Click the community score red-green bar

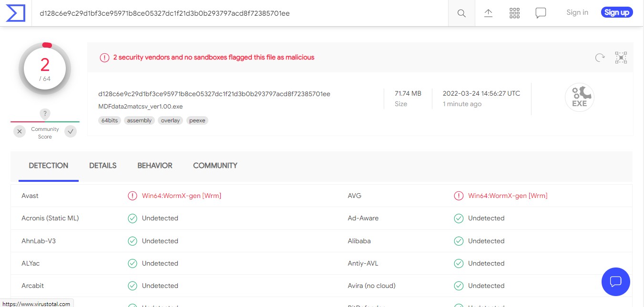click(45, 122)
